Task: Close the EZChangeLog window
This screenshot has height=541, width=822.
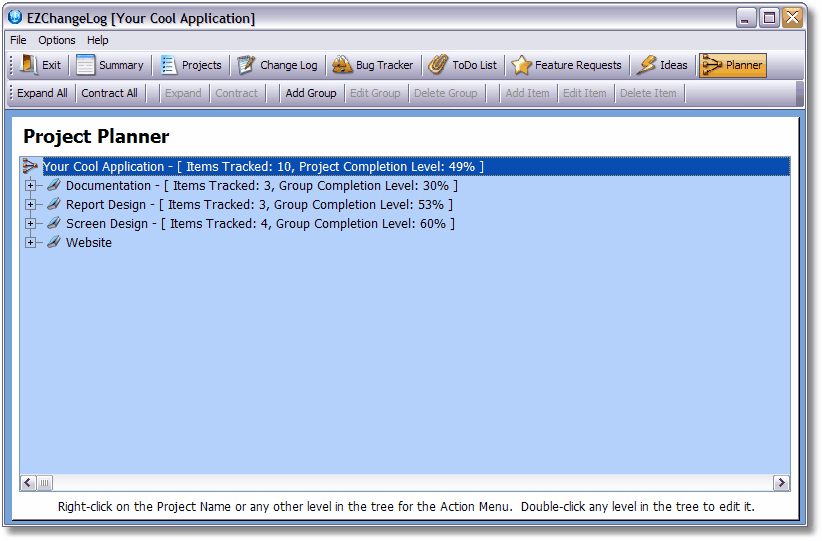Action: pyautogui.click(x=792, y=18)
